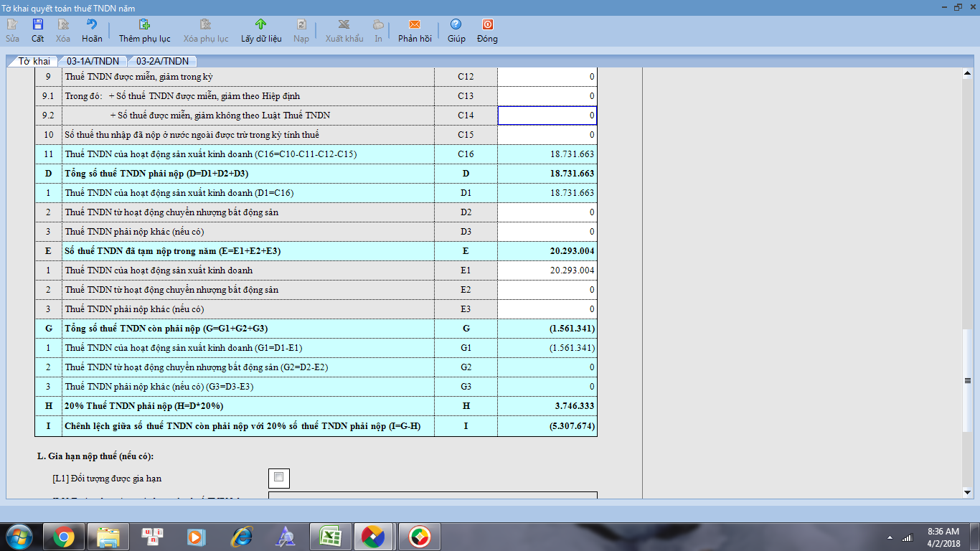This screenshot has height=551, width=980.
Task: Click the C12 value field
Action: click(x=547, y=77)
